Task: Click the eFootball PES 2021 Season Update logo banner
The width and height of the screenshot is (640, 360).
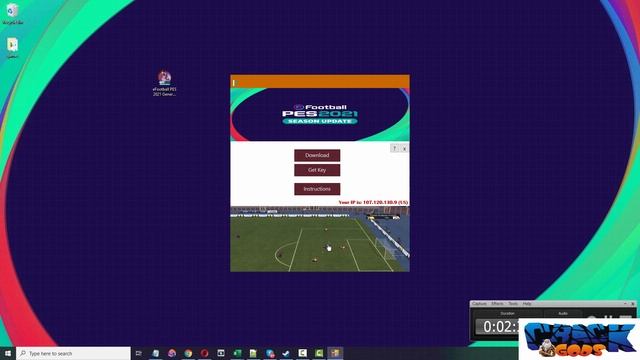Action: (x=320, y=114)
